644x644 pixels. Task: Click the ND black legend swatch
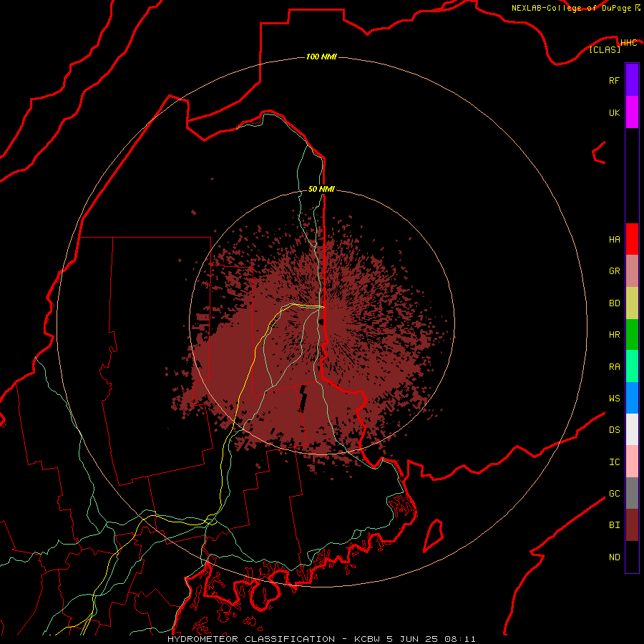tap(632, 557)
